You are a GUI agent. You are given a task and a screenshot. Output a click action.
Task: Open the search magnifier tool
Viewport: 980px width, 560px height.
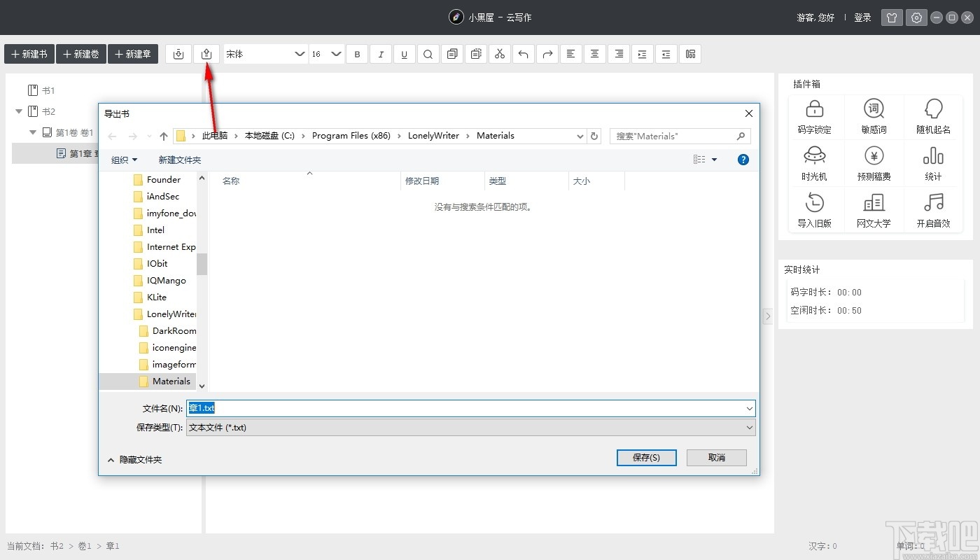[428, 54]
